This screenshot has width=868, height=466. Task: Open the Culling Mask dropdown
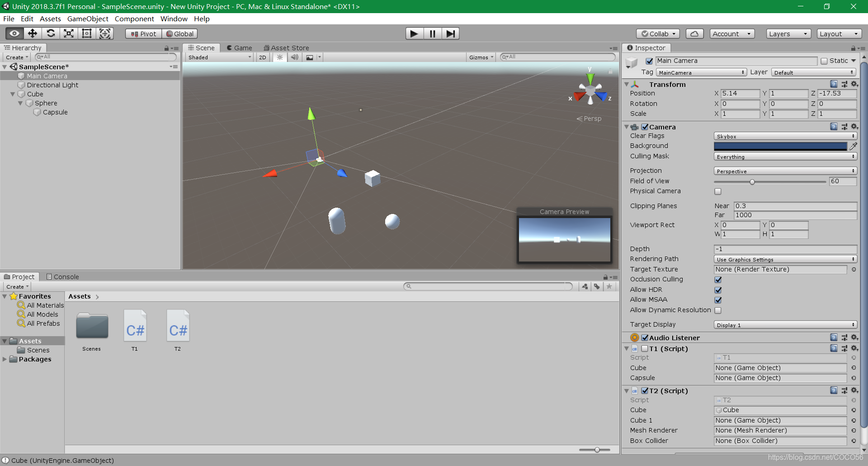click(785, 157)
